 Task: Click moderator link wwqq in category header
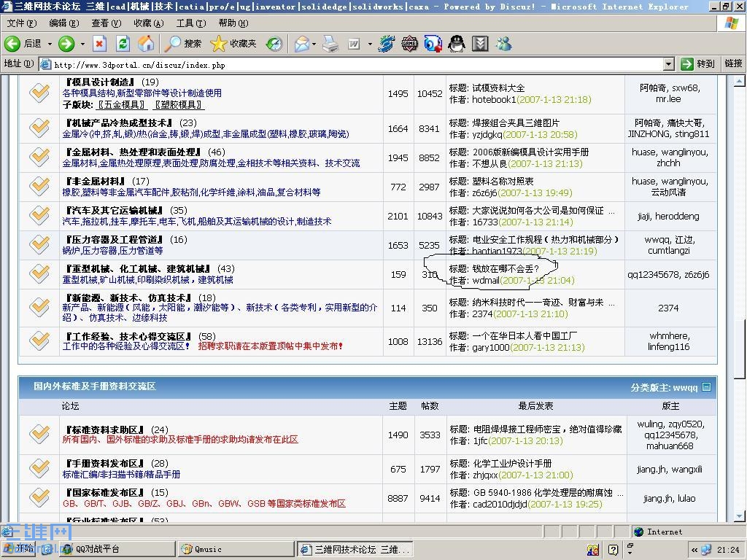pyautogui.click(x=685, y=388)
